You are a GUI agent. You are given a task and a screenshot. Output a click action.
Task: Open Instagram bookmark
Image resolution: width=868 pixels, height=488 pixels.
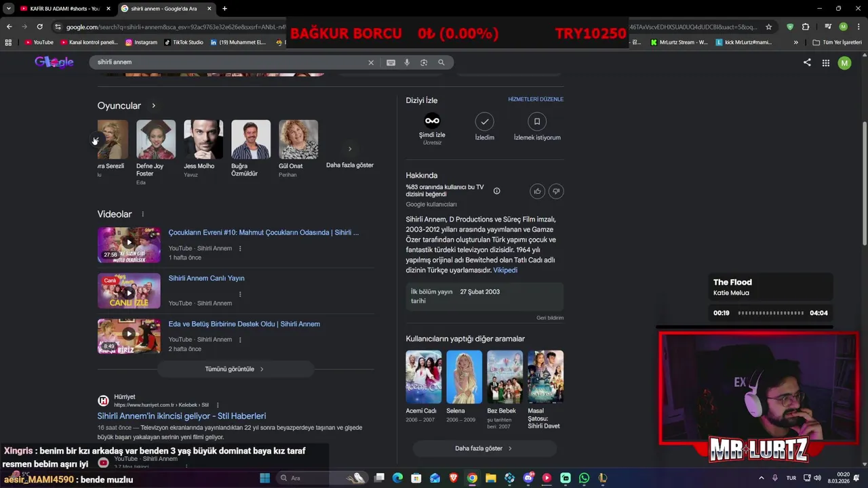coord(141,42)
